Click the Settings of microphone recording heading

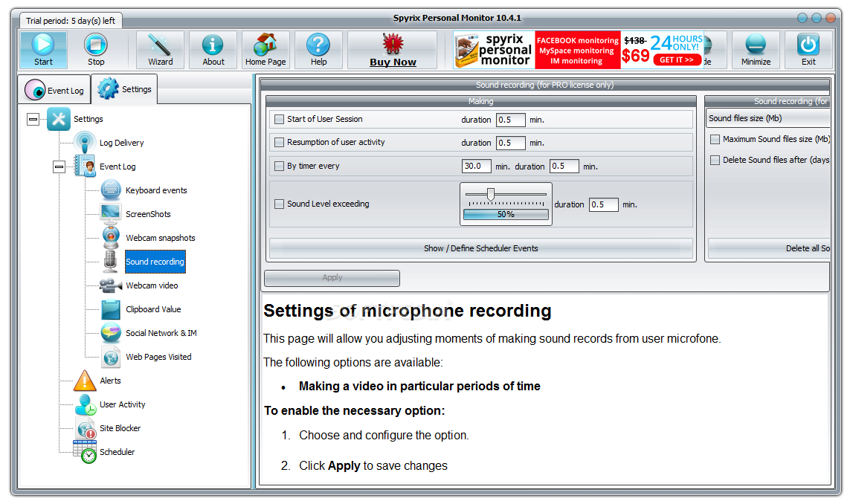pyautogui.click(x=408, y=311)
